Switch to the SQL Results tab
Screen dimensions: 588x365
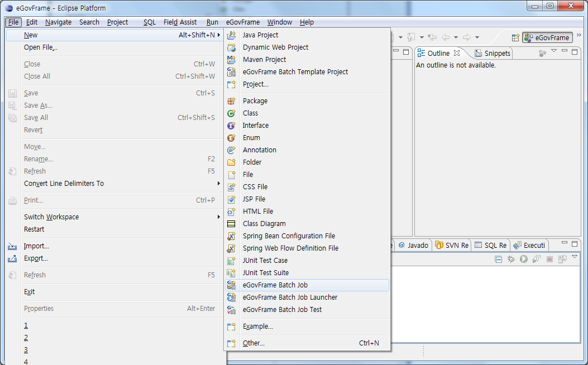(491, 245)
